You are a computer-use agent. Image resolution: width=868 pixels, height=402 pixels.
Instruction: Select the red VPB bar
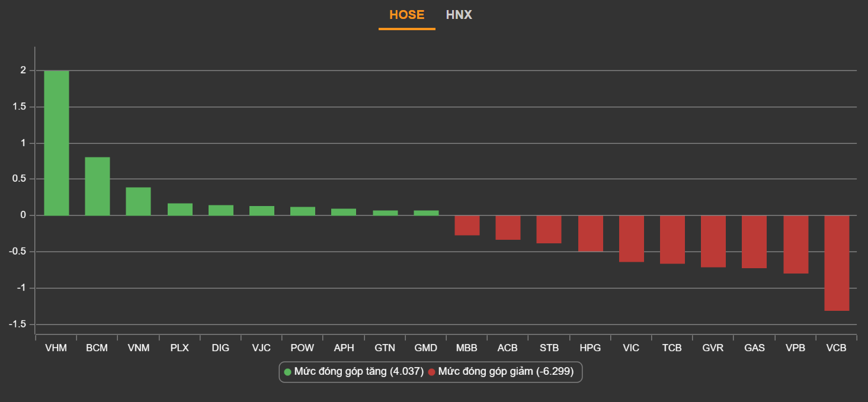pyautogui.click(x=796, y=244)
